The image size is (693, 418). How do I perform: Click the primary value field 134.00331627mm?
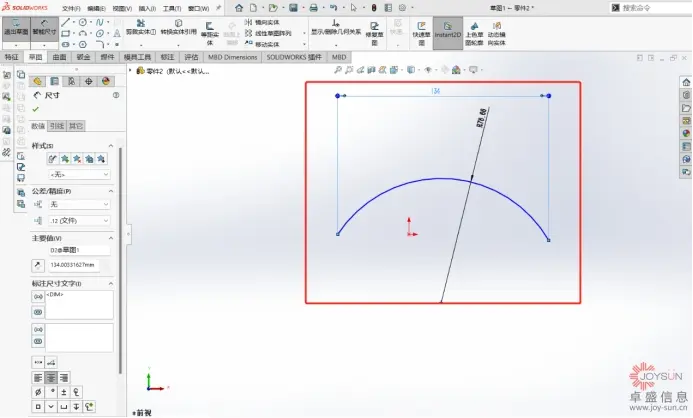point(74,265)
